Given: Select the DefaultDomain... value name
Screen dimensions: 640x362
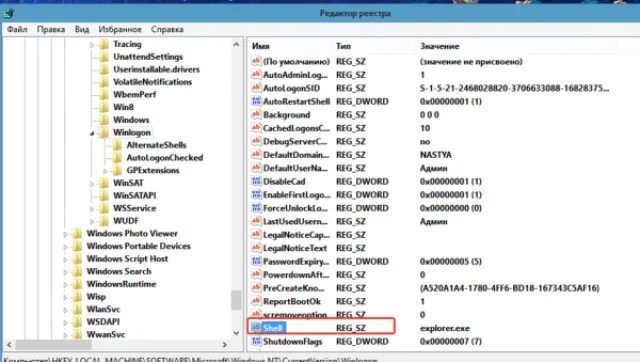Looking at the screenshot, I should (x=296, y=155).
